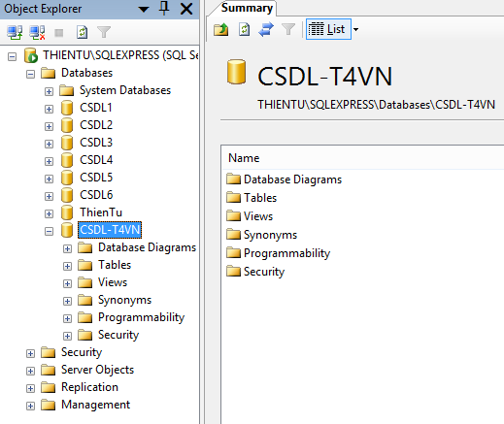Select System Databases tree item
Image resolution: width=504 pixels, height=424 pixels.
[125, 90]
